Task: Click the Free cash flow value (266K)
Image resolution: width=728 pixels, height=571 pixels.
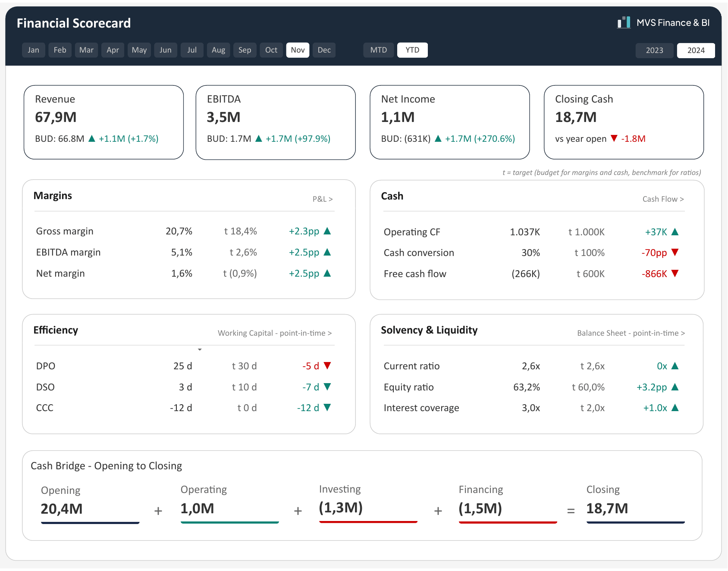Action: click(x=526, y=274)
